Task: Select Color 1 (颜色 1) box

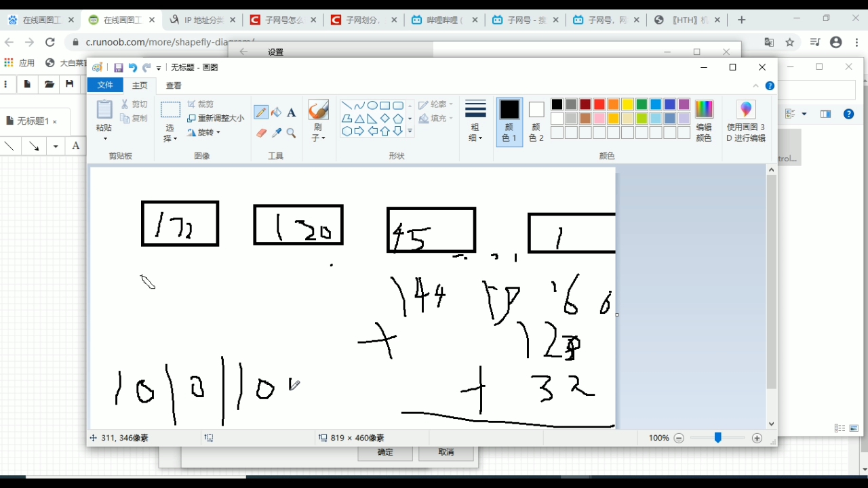Action: pos(509,122)
